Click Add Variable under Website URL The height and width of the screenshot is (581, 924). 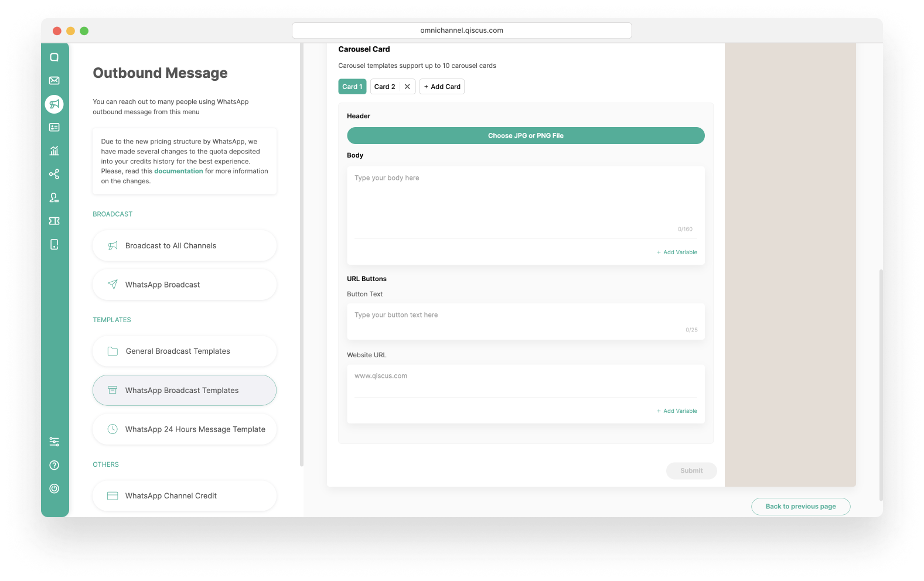(677, 411)
